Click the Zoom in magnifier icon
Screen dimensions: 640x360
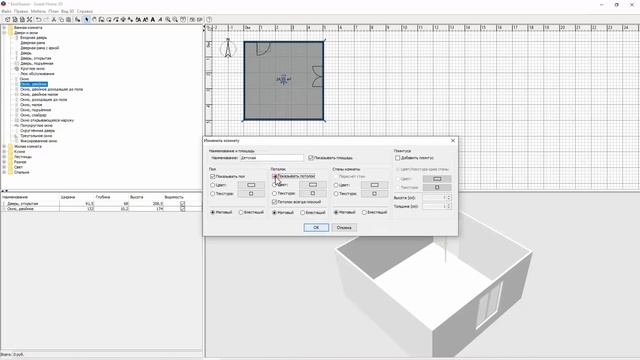(x=167, y=19)
